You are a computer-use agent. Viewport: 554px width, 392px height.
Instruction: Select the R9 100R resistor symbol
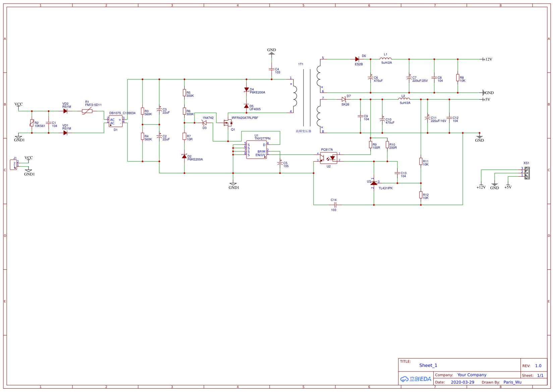pyautogui.click(x=371, y=145)
